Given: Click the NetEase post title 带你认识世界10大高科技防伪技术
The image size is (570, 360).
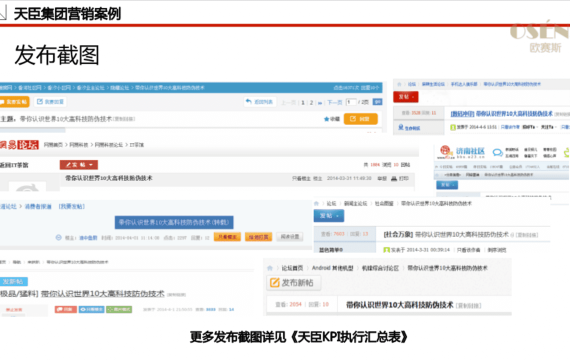Looking at the screenshot, I should (109, 178).
